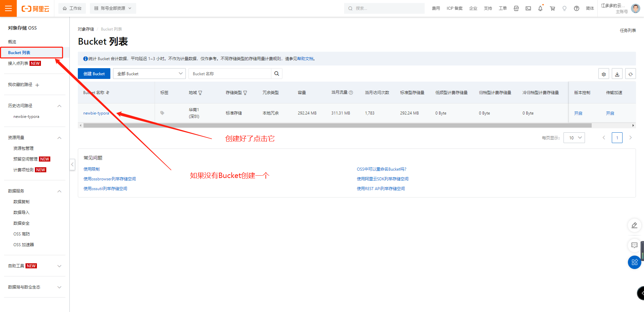This screenshot has width=644, height=312.
Task: Select Bucket 列表 in the sidebar
Action: 19,53
